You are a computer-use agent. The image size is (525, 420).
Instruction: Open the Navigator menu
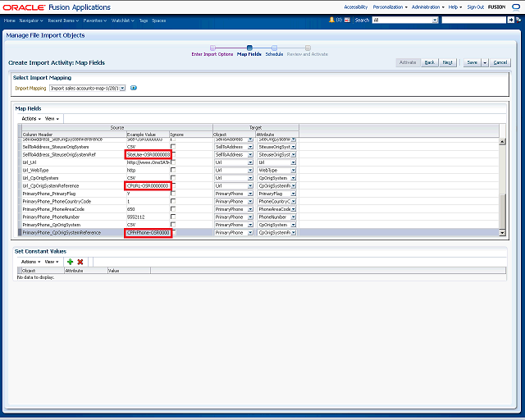coord(30,19)
